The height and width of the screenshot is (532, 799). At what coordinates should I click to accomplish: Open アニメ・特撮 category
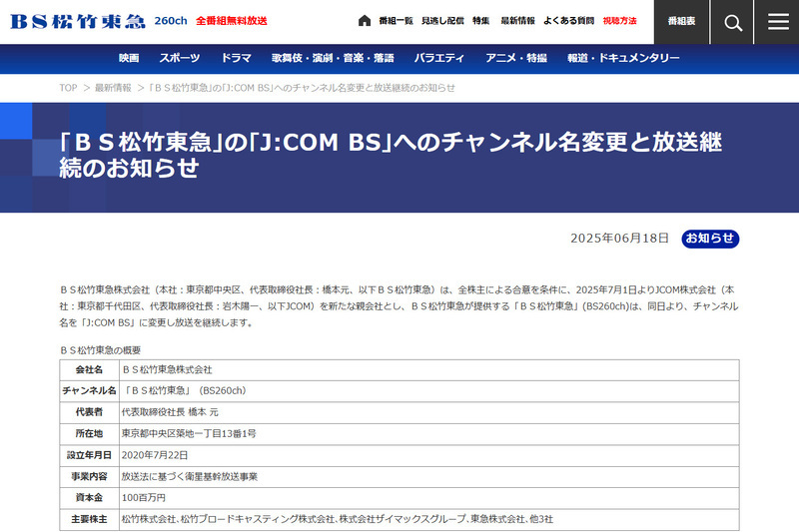pyautogui.click(x=516, y=58)
